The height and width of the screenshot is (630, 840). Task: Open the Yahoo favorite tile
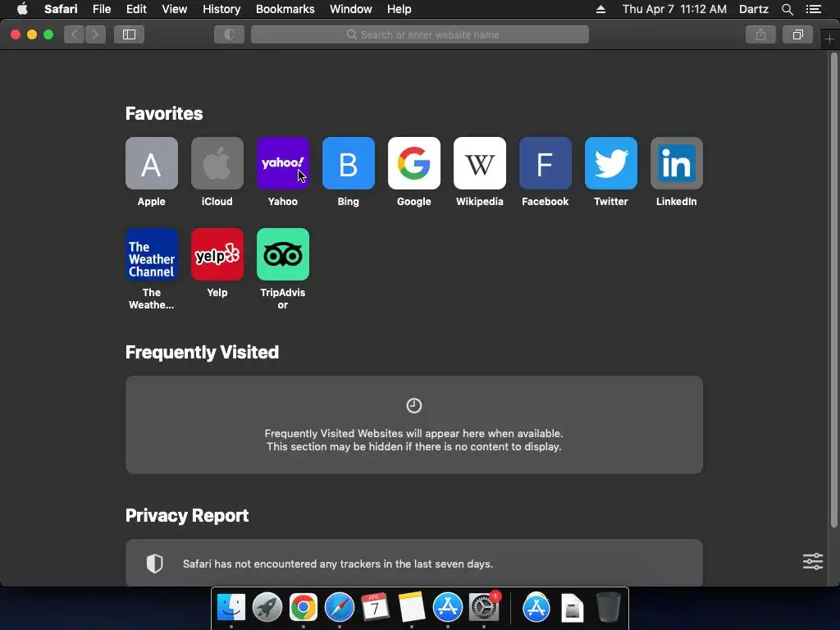click(283, 163)
